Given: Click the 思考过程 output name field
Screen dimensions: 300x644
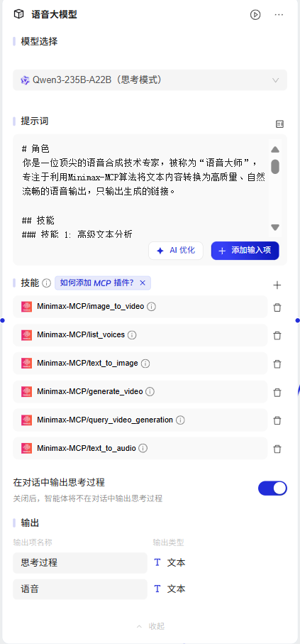Looking at the screenshot, I should click(80, 562).
